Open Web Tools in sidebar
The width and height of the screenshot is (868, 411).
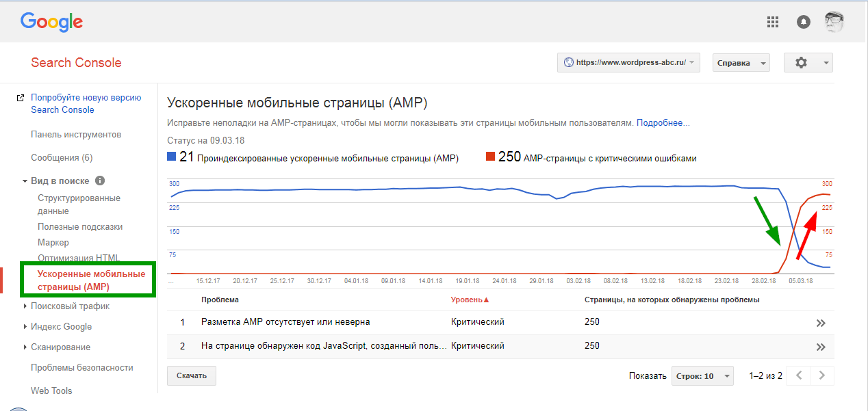pyautogui.click(x=51, y=391)
